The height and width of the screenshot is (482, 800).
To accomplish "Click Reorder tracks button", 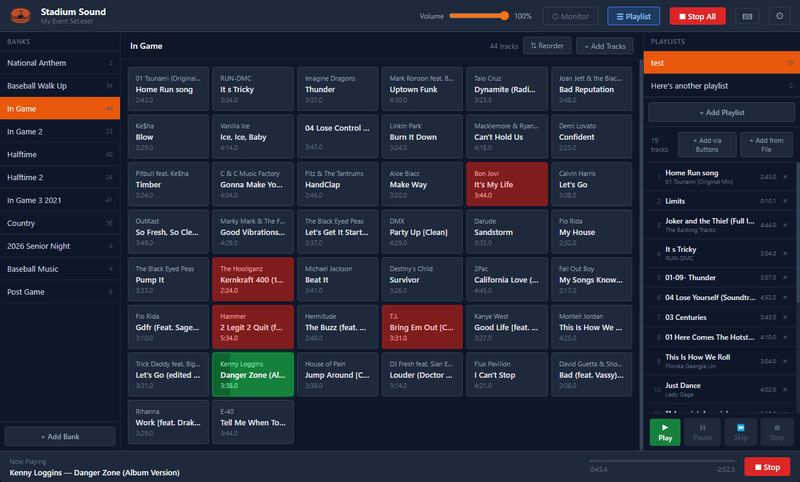I will [x=546, y=46].
